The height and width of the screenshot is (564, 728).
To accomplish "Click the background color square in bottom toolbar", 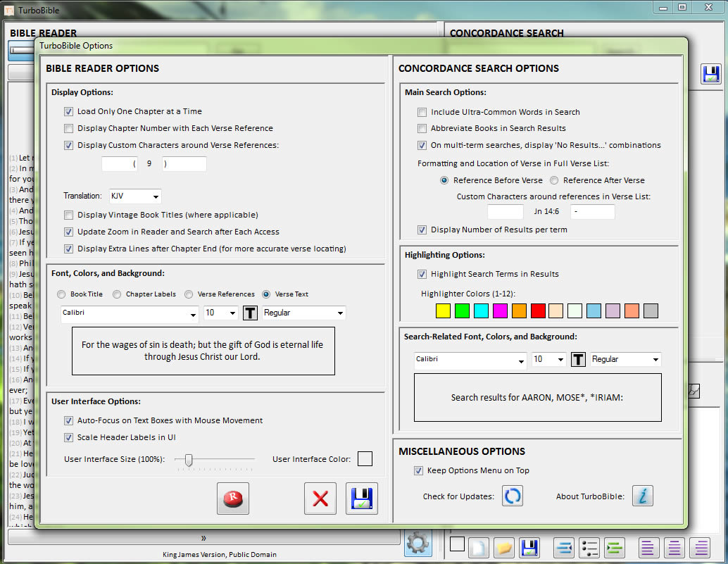I will pos(458,544).
